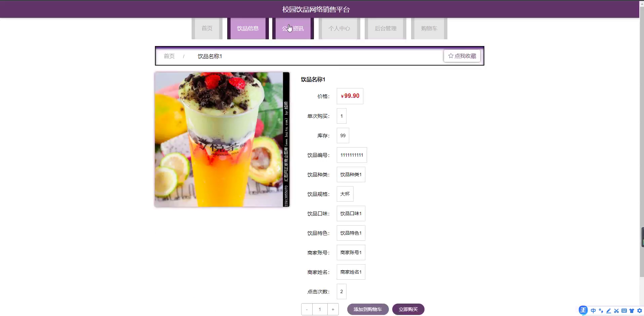Go to the 个人中心 tab
This screenshot has width=644, height=316.
339,28
